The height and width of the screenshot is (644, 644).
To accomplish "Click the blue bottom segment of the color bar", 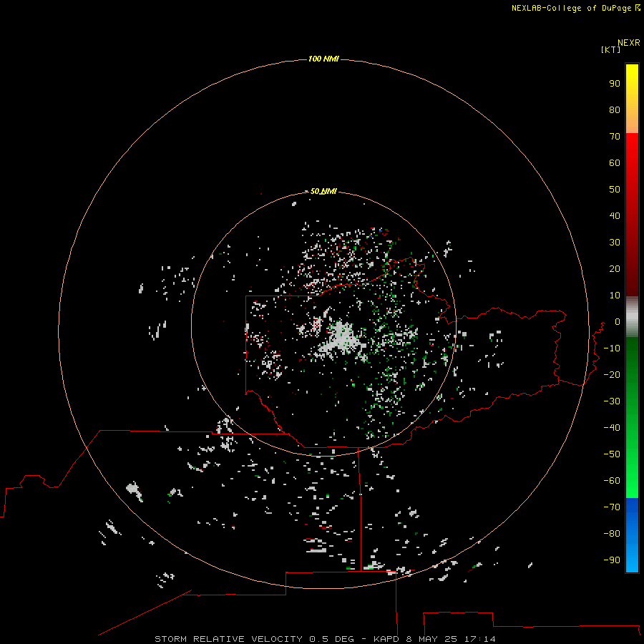I will 632,535.
